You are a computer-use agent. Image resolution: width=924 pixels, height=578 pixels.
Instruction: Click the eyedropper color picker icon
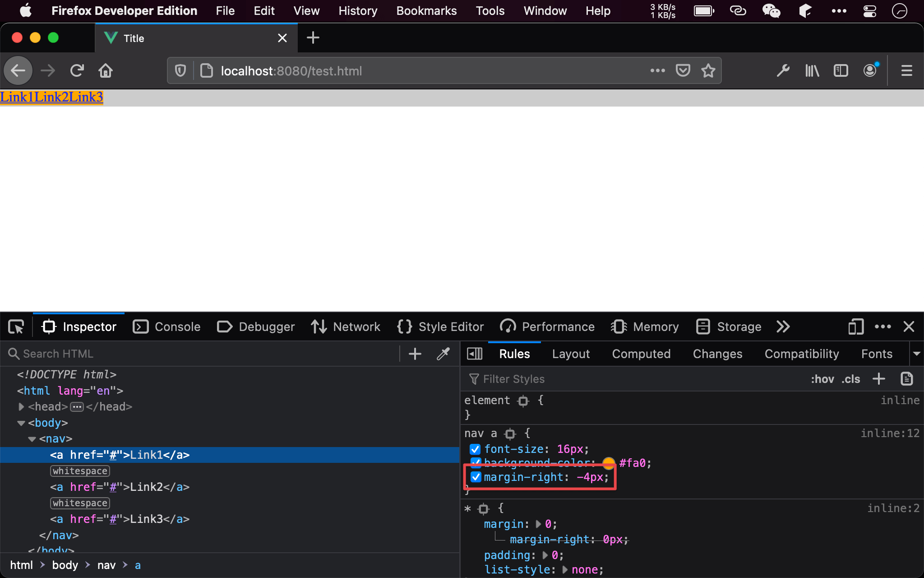click(x=443, y=354)
